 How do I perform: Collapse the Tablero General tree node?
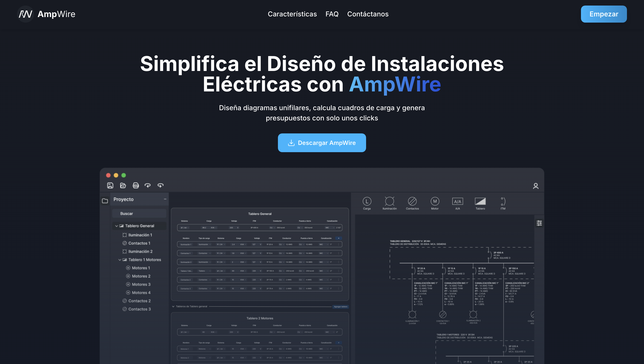[116, 226]
